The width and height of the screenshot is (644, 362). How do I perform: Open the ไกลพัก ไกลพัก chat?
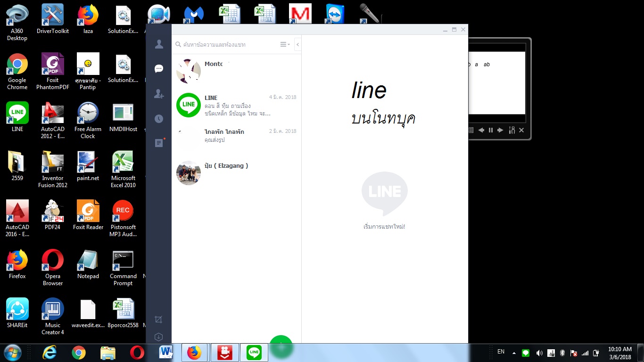(x=236, y=139)
